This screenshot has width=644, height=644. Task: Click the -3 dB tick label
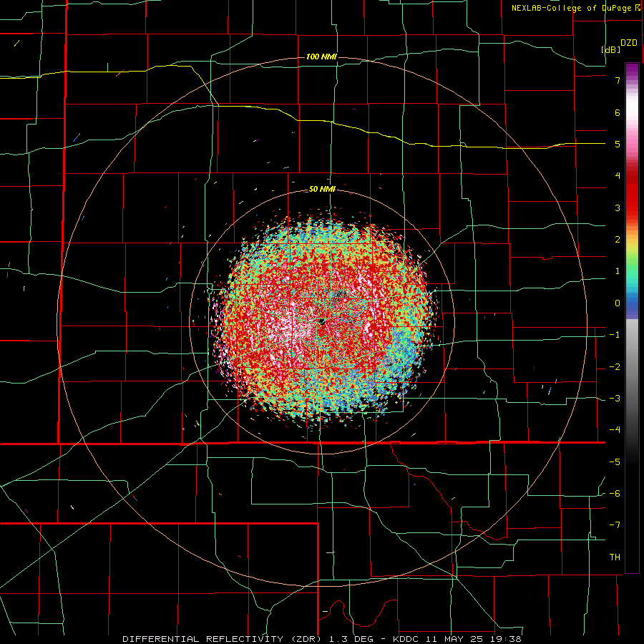click(x=615, y=399)
